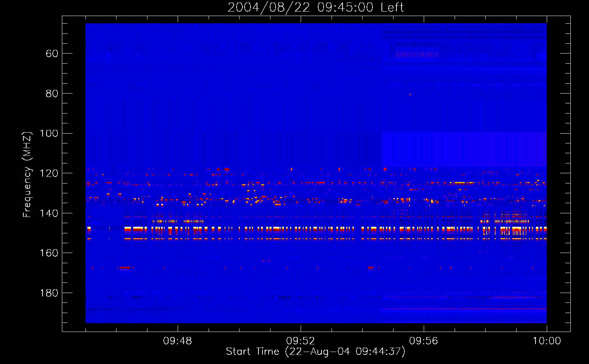The height and width of the screenshot is (364, 589).
Task: Click the plot title '2004/08/22 09:45:00 Left'
Action: [316, 7]
